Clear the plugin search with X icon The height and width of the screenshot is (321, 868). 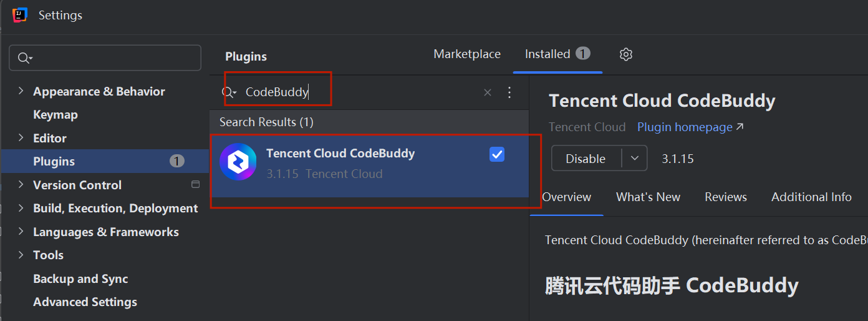[x=488, y=92]
